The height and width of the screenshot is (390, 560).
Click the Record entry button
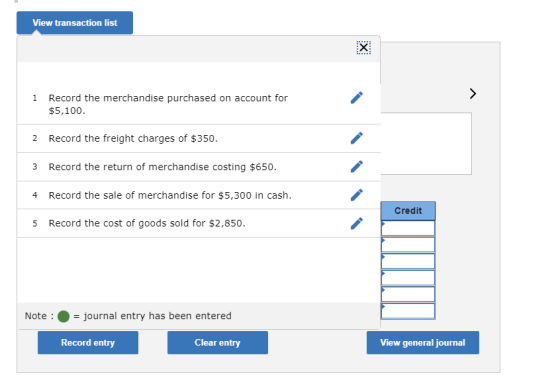pyautogui.click(x=88, y=342)
